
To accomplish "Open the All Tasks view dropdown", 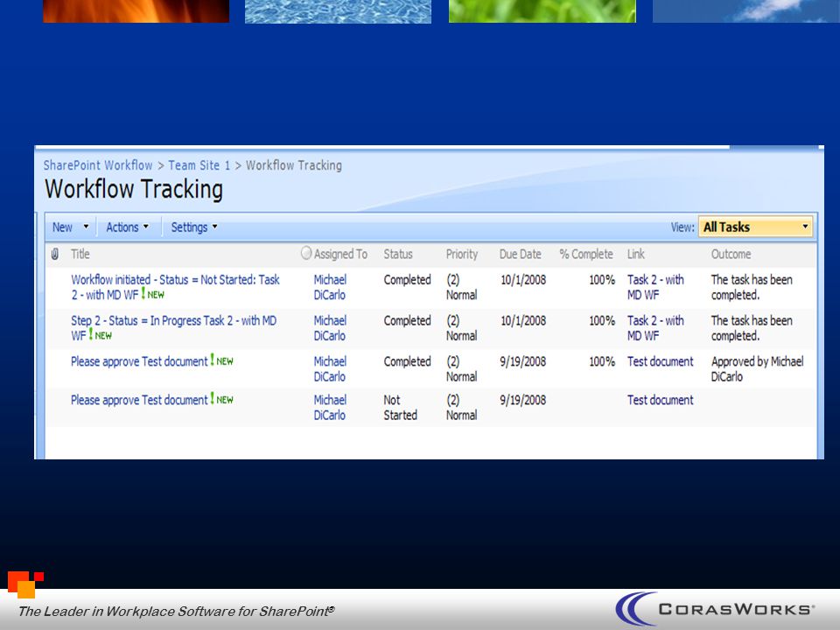I will [x=755, y=227].
